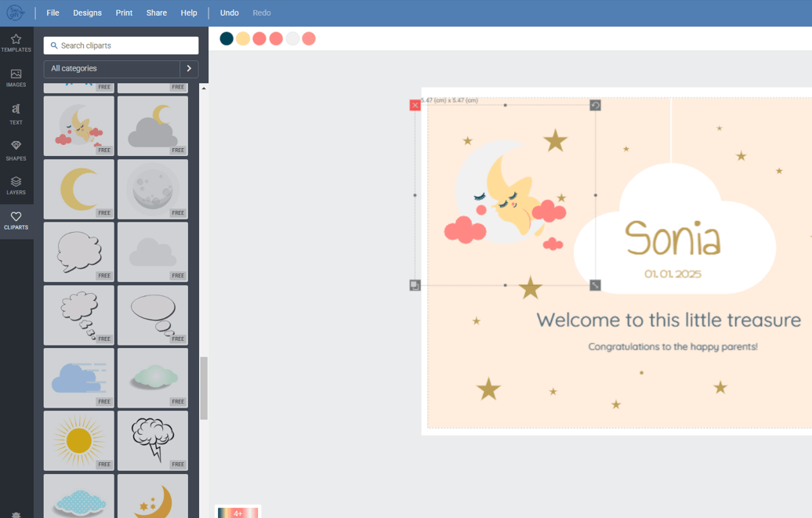This screenshot has width=812, height=518.
Task: Click the resize handle of selected clipart
Action: coord(596,285)
